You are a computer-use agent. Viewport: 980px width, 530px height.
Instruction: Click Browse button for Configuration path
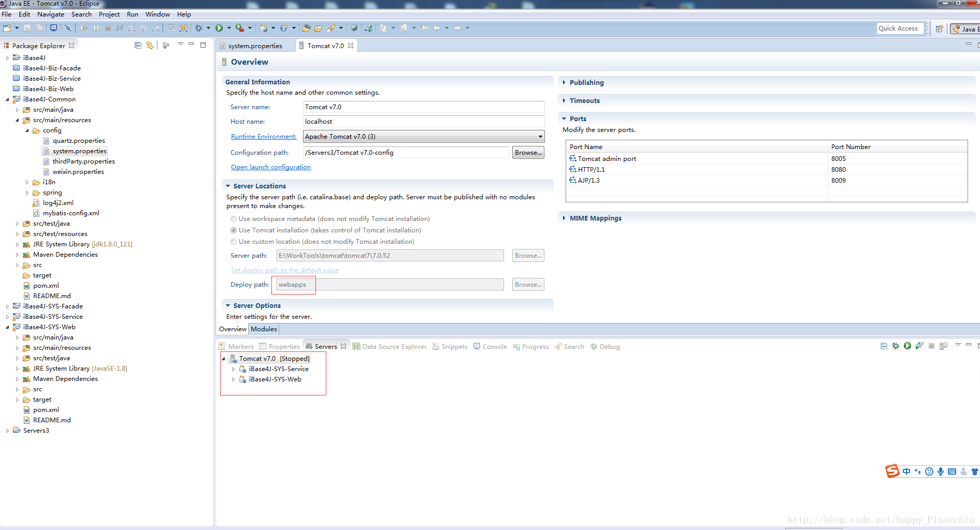click(528, 153)
